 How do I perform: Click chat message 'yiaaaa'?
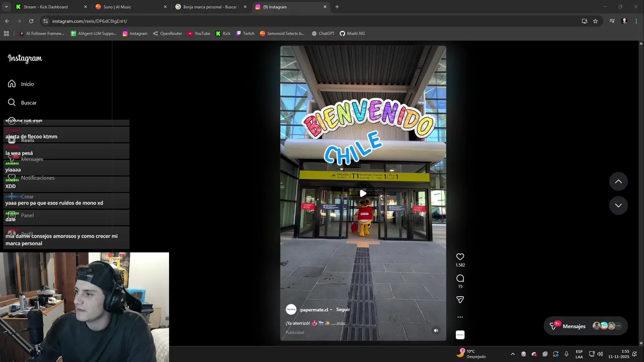click(13, 169)
